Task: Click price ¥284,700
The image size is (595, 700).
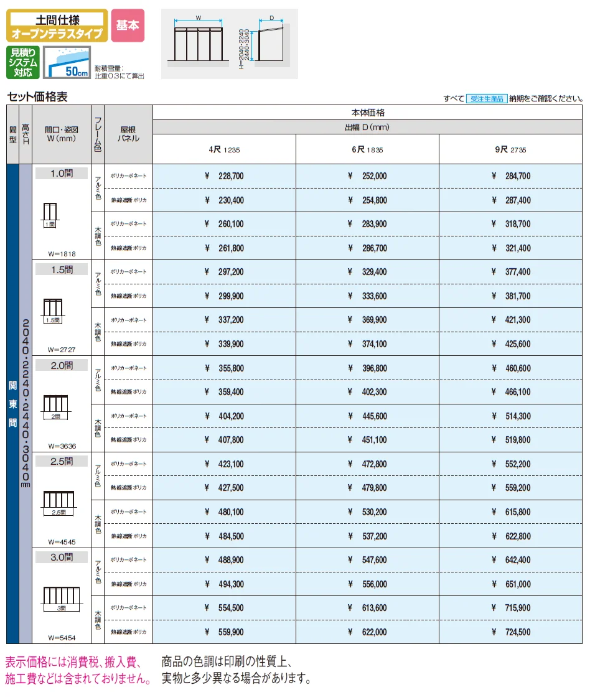Action: click(x=511, y=176)
